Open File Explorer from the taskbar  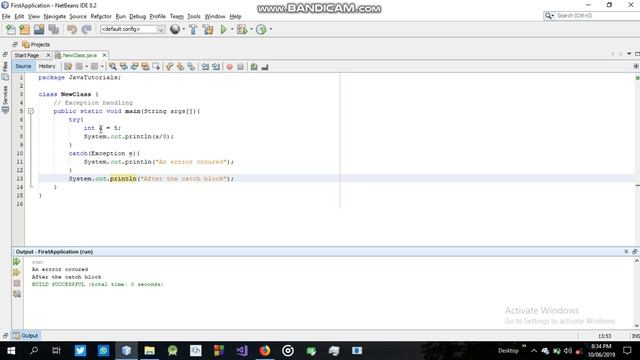149,351
